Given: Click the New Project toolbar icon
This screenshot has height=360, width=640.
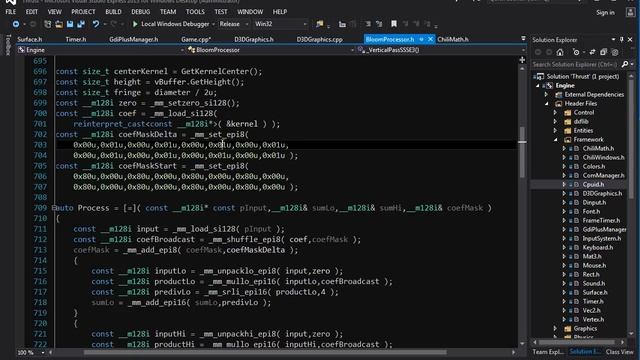Looking at the screenshot, I should point(47,24).
